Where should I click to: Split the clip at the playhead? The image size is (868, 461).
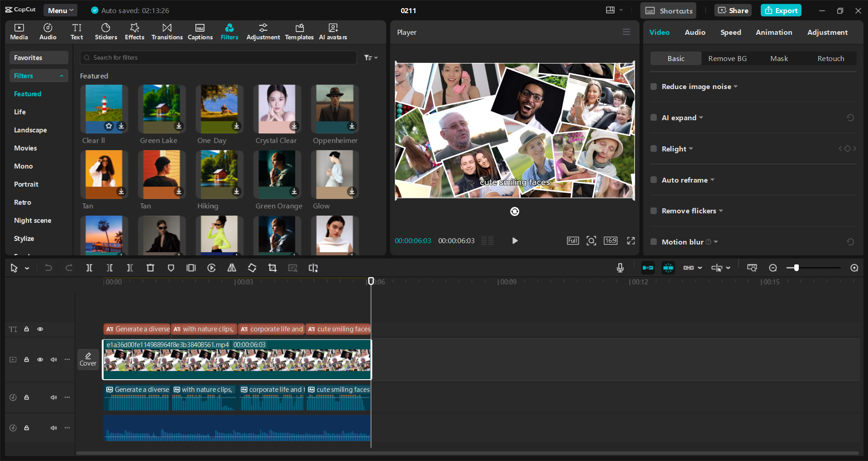click(89, 268)
